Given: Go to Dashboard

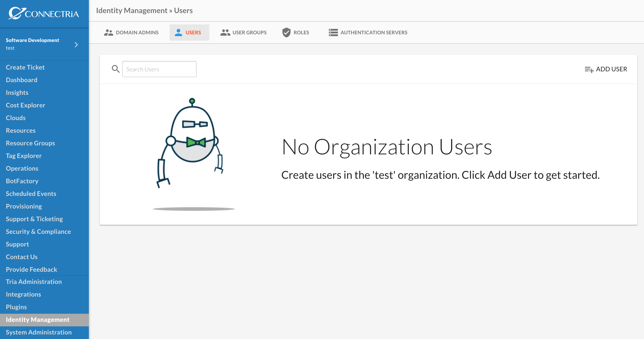Looking at the screenshot, I should (x=21, y=80).
